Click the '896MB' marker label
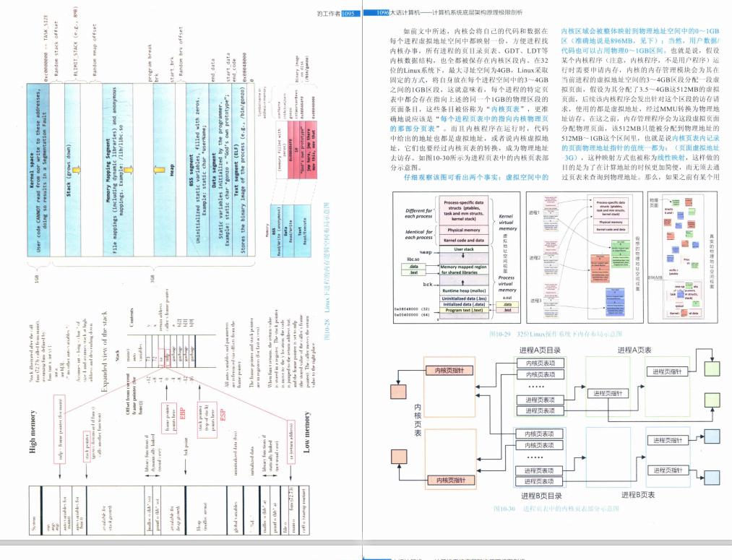The image size is (732, 560). pos(655,277)
